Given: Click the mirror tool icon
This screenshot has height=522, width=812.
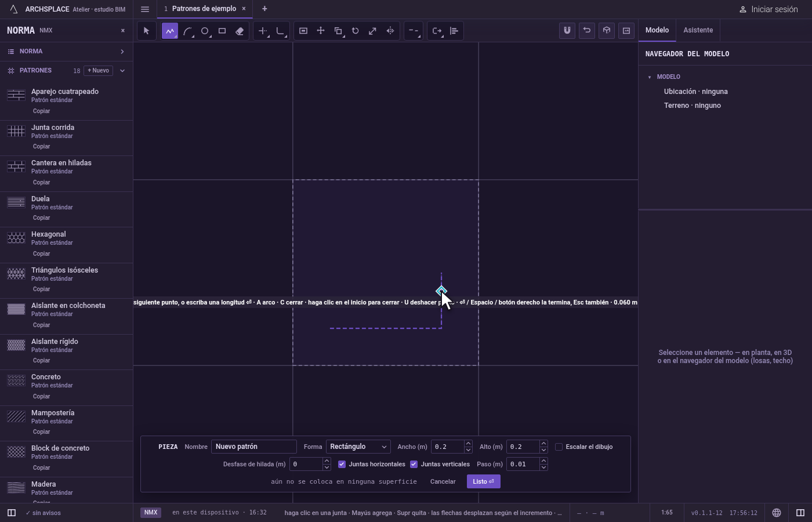Looking at the screenshot, I should 390,31.
